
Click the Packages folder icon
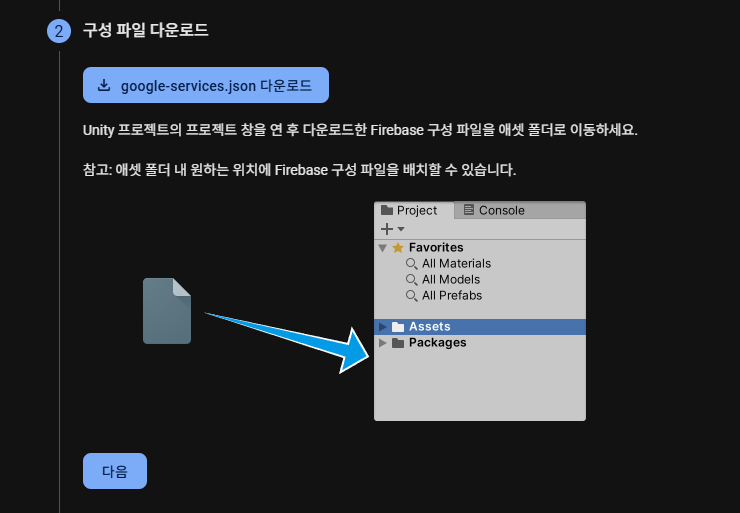tap(398, 343)
